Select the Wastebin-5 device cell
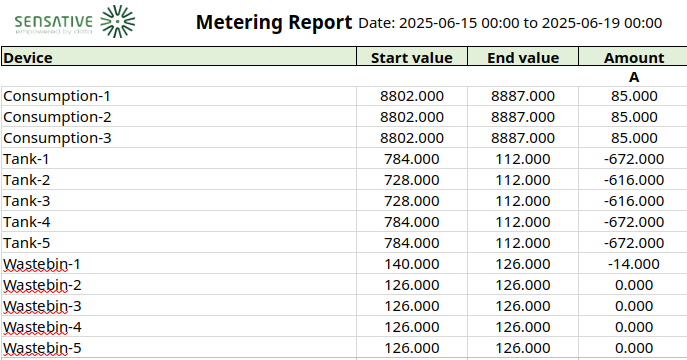Viewport: 687px width, 360px height. point(179,348)
